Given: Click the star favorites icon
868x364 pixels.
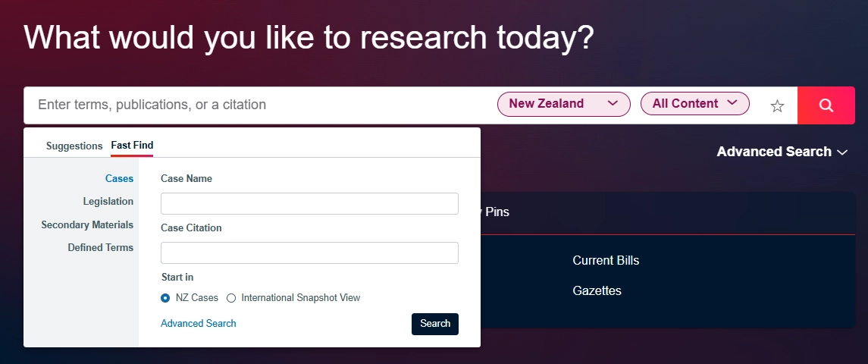Looking at the screenshot, I should (x=777, y=106).
